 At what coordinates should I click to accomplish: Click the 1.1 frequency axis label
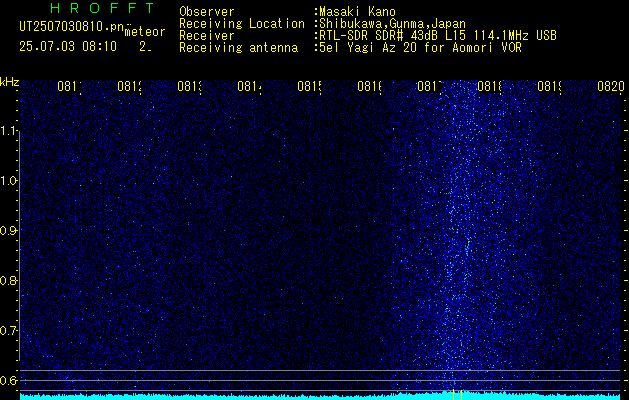(9, 130)
